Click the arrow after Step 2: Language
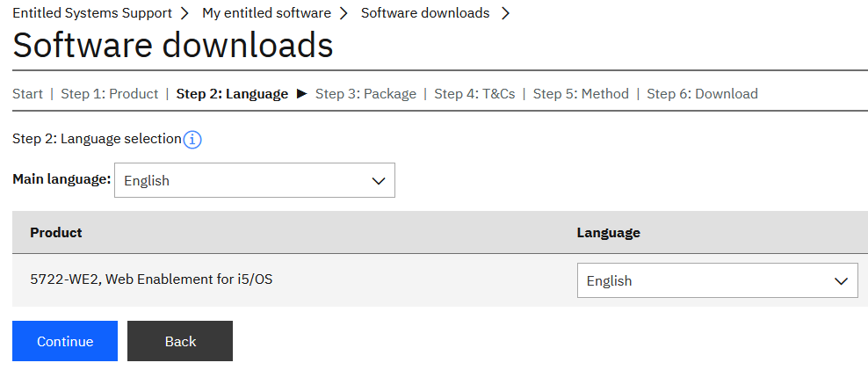The width and height of the screenshot is (868, 370). [x=301, y=93]
